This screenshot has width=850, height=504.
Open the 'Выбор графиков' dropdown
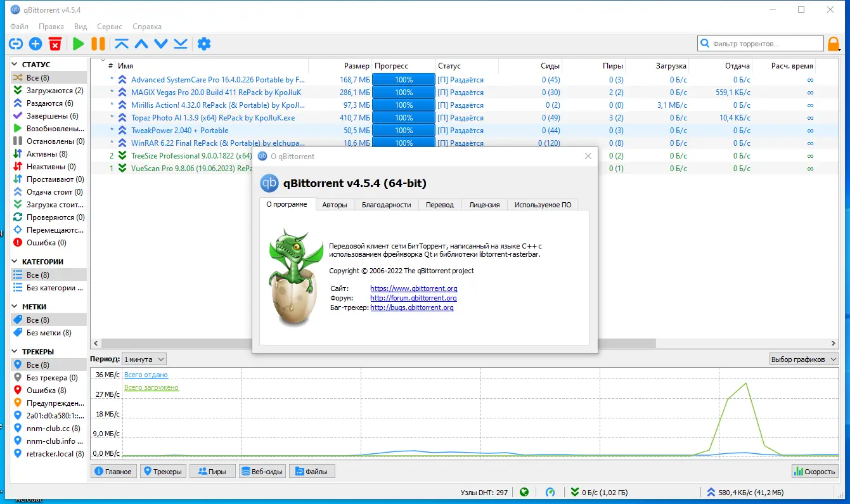pyautogui.click(x=803, y=358)
